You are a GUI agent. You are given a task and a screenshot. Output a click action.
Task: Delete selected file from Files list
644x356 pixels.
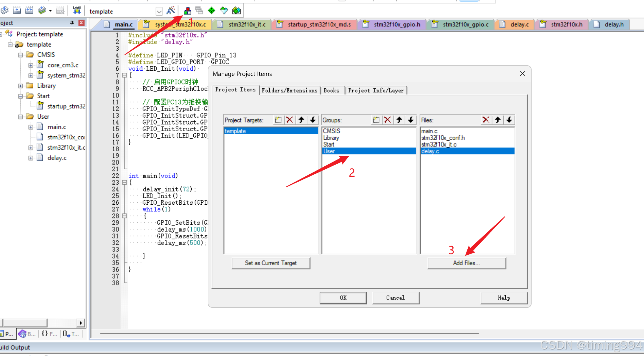pyautogui.click(x=486, y=120)
